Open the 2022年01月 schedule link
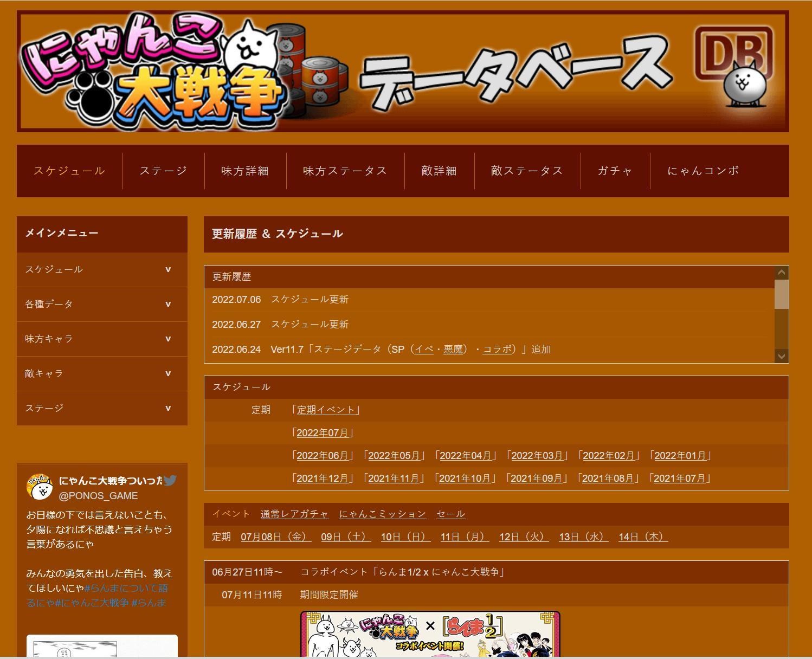 [x=680, y=456]
